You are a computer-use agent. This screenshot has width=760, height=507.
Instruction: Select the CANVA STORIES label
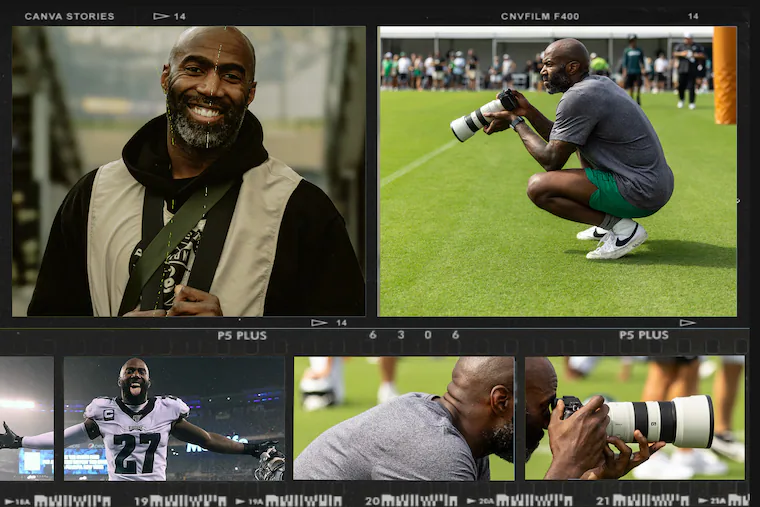click(x=69, y=16)
